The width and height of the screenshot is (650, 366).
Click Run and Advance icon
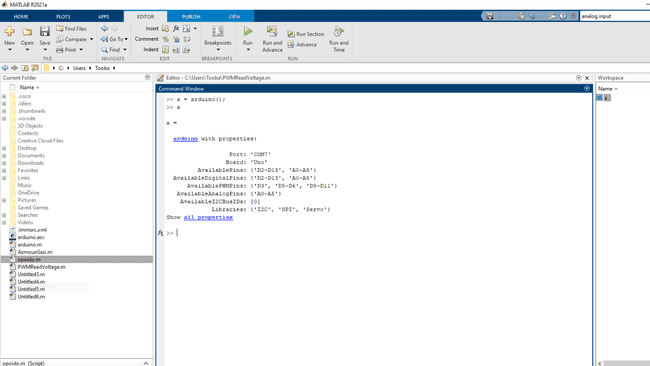click(272, 31)
